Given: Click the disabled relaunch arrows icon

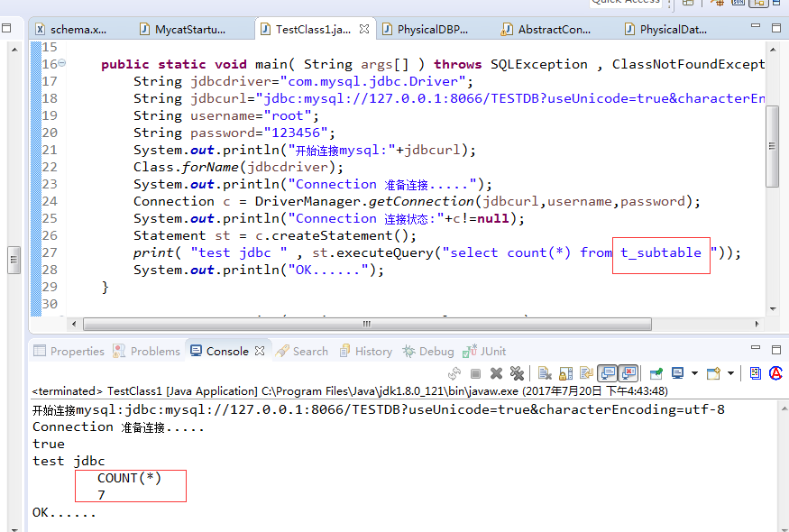Looking at the screenshot, I should click(x=454, y=373).
